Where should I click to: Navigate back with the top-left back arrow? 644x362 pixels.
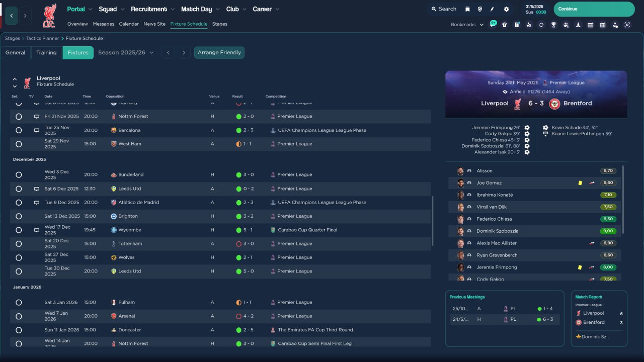pyautogui.click(x=12, y=16)
